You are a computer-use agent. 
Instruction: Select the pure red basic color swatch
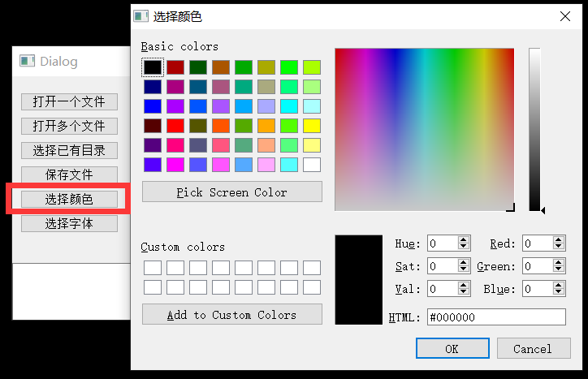[175, 126]
